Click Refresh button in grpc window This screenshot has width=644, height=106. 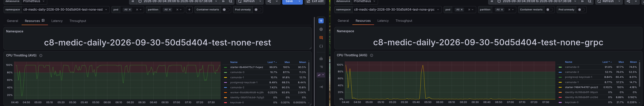click(605, 2)
